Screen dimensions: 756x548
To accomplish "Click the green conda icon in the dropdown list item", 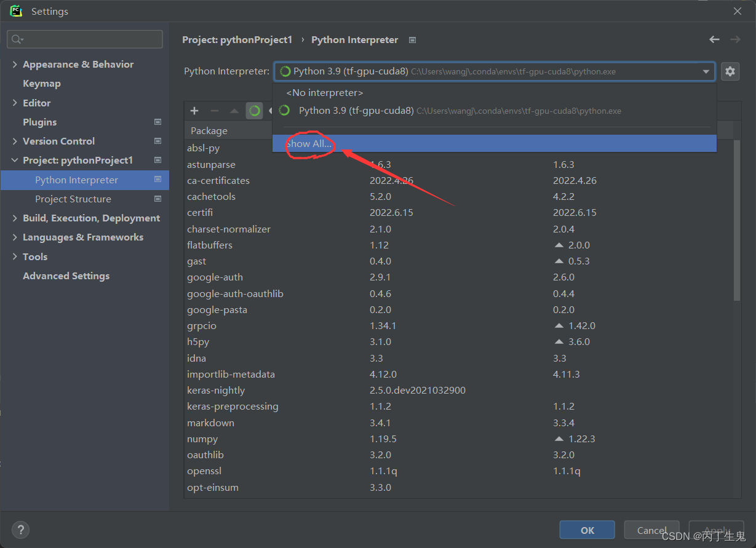I will point(284,111).
